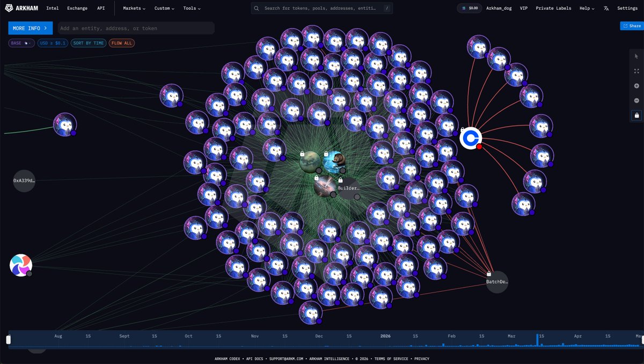Viewport: 644px width, 364px height.
Task: Click the Aug label on the timeline
Action: 58,336
